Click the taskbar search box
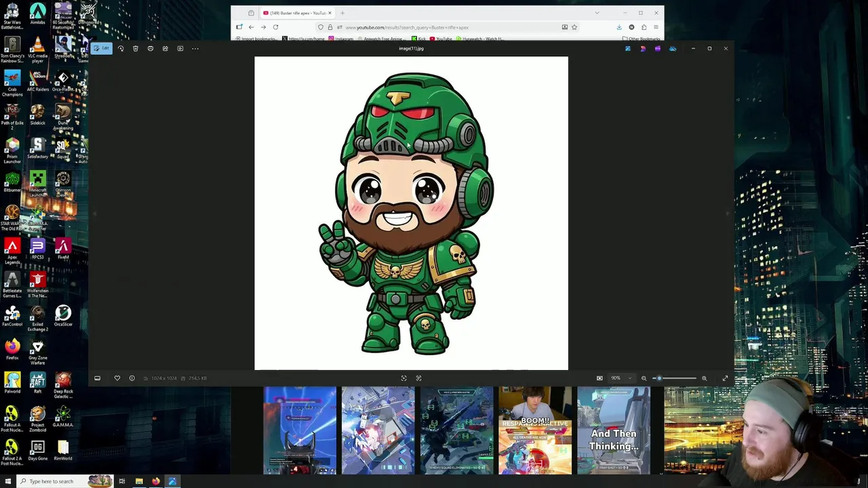Image resolution: width=868 pixels, height=488 pixels. 65,481
